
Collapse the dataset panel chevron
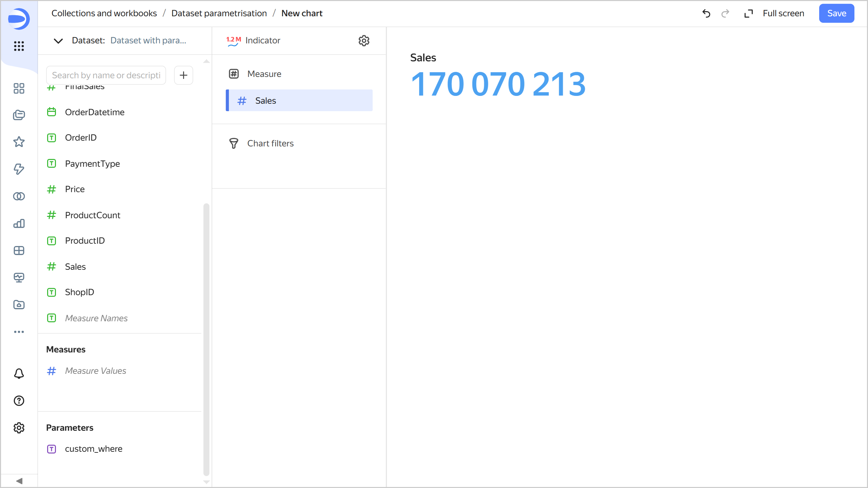pos(58,41)
